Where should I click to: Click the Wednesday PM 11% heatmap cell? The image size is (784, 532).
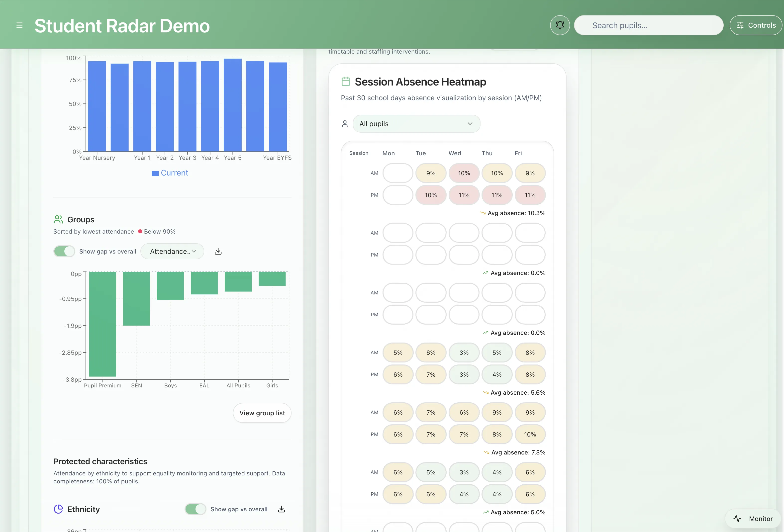[x=464, y=195]
